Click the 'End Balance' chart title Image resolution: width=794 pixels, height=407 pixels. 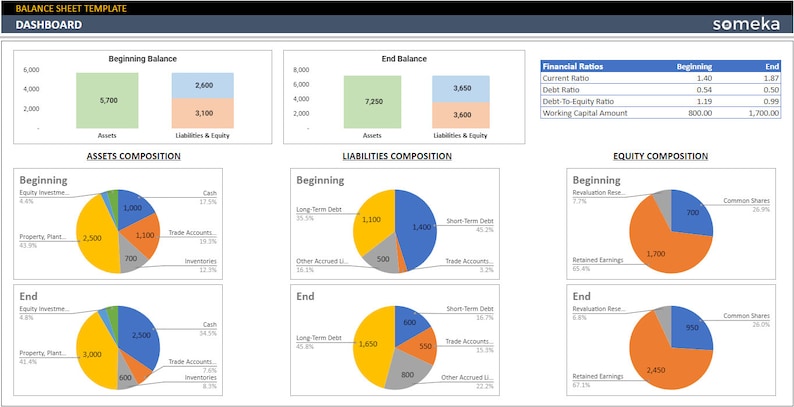tap(404, 59)
